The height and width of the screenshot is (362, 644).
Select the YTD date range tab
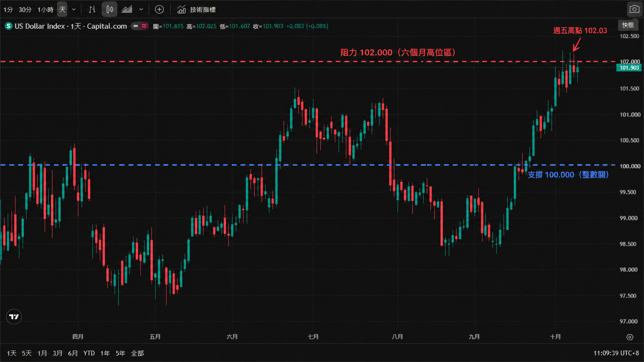point(89,353)
